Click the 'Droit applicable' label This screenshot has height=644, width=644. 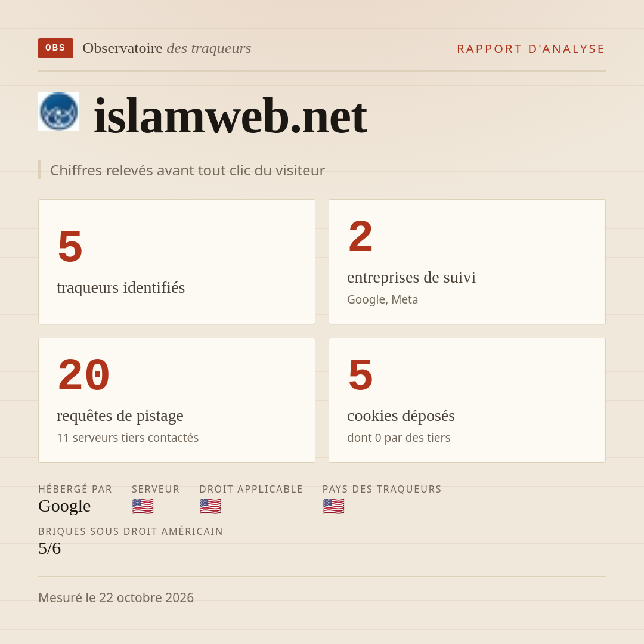click(251, 489)
